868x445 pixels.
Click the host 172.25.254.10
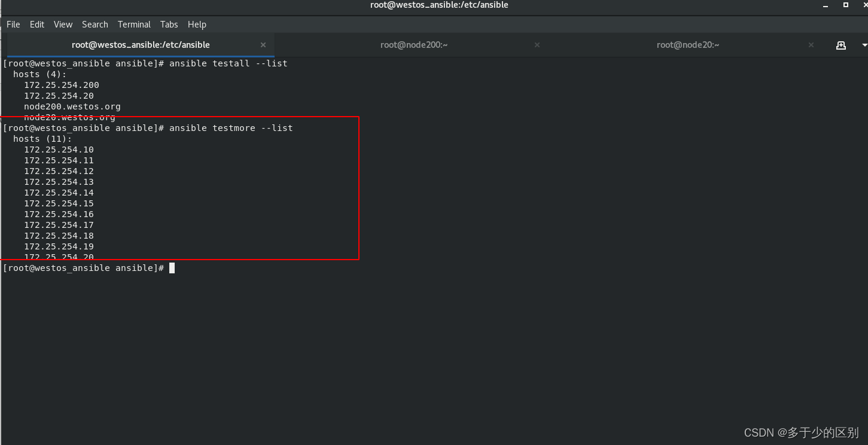tap(59, 150)
